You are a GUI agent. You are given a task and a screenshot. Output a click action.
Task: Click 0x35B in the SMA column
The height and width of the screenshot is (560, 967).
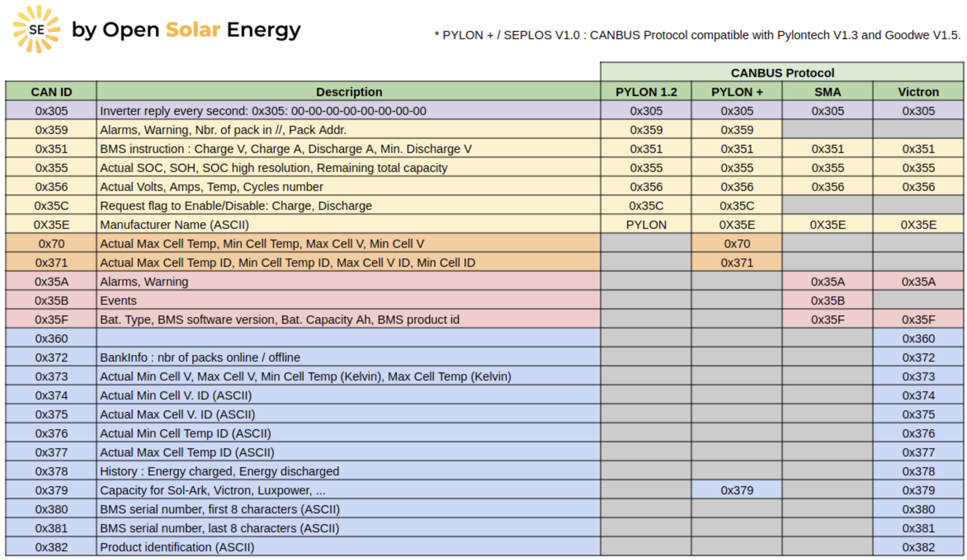pyautogui.click(x=828, y=300)
